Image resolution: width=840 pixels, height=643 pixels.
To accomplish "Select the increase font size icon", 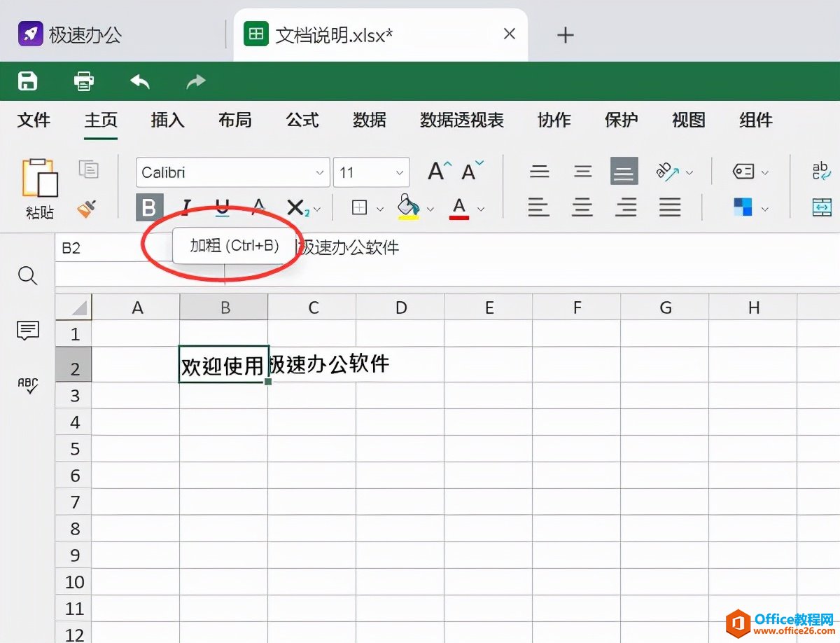I will pos(436,170).
